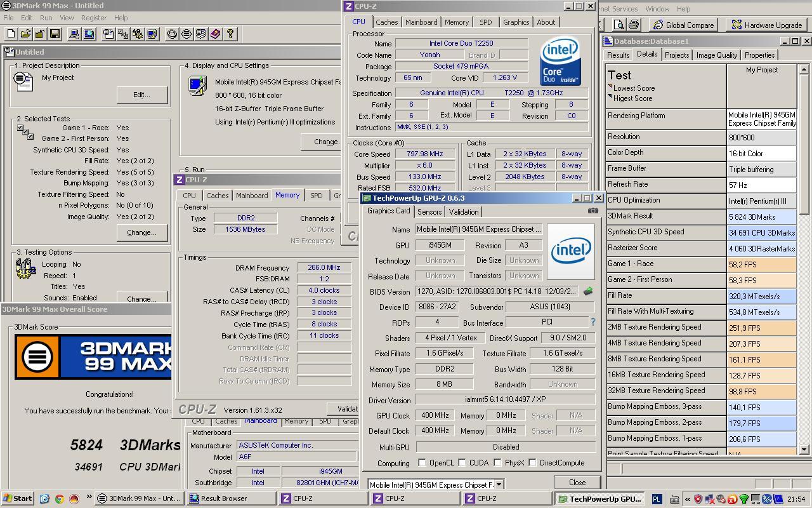Open Caches tab in top CPU-Z window
The image size is (812, 508).
386,22
